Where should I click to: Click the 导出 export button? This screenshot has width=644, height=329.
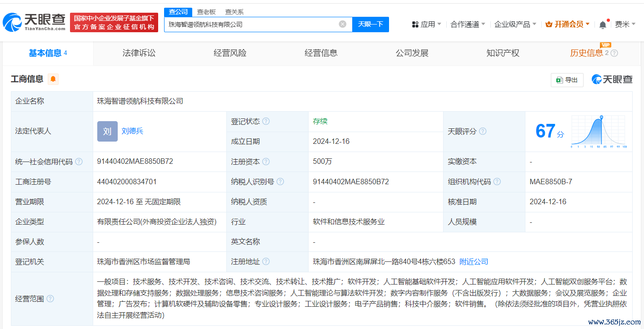(567, 80)
